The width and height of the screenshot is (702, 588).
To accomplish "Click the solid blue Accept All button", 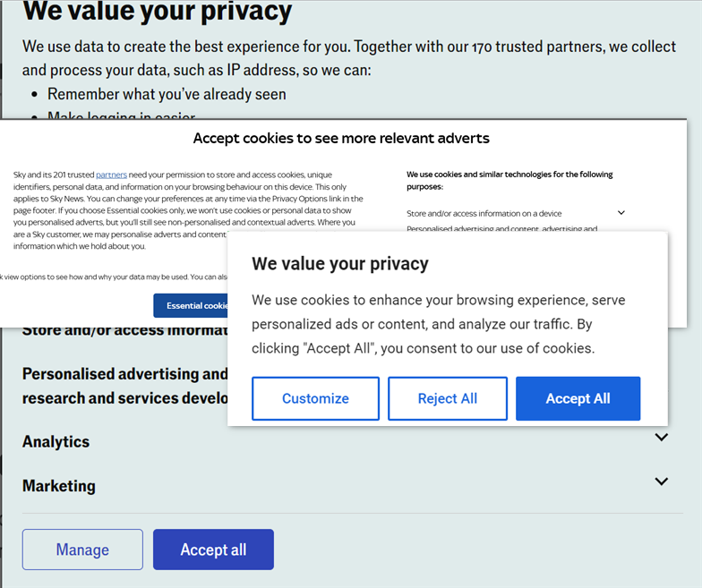I will 578,398.
